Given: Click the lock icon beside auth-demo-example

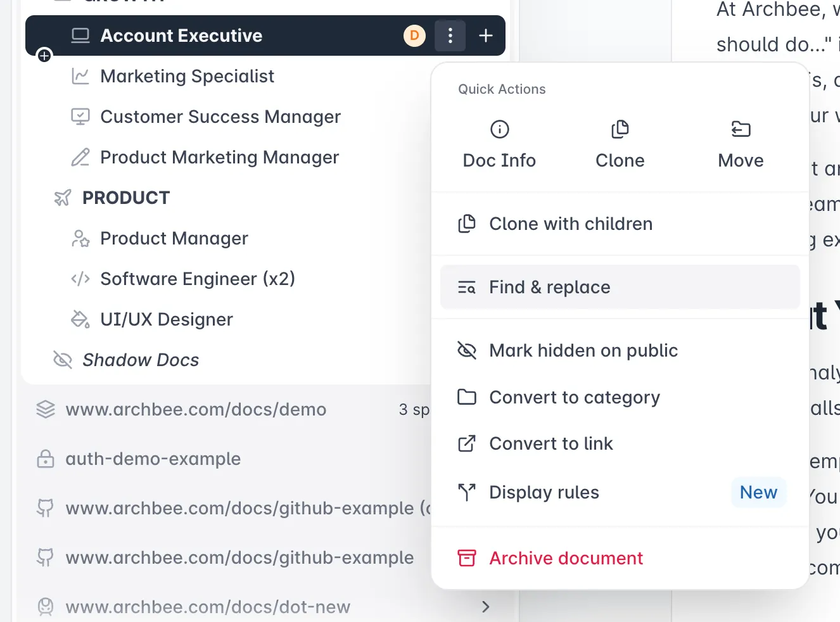Looking at the screenshot, I should tap(46, 459).
